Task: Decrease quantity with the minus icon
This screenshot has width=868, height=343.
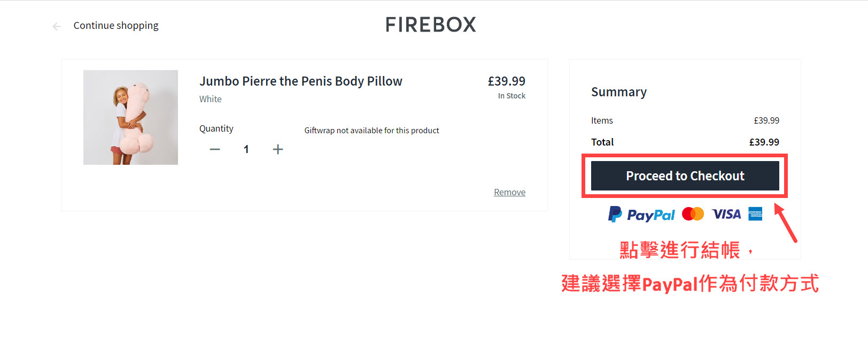Action: click(x=215, y=149)
